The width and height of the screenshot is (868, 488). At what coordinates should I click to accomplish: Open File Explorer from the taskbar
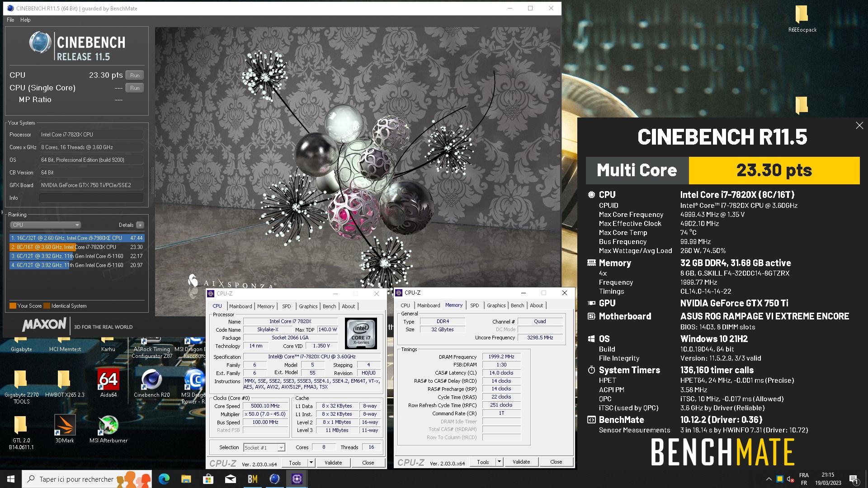coord(186,479)
